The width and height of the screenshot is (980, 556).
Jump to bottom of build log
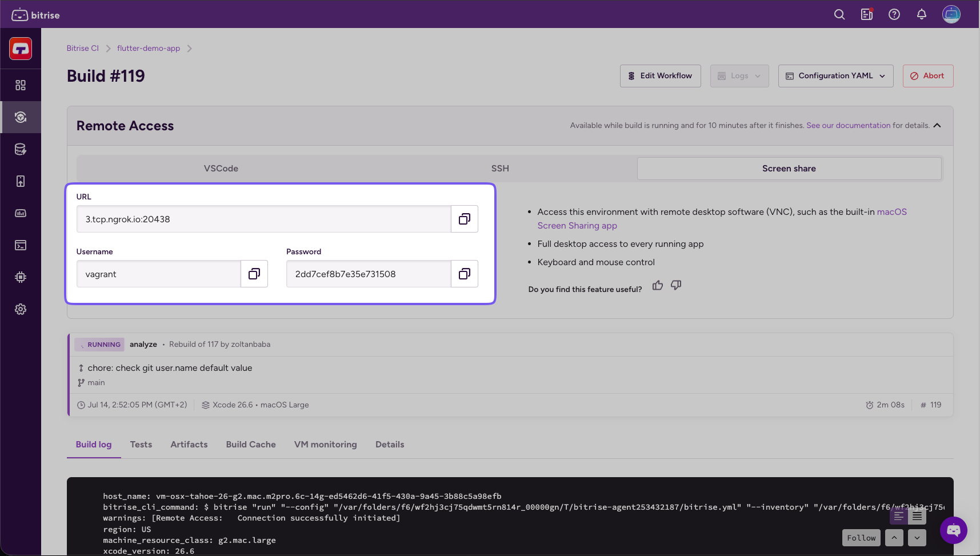pos(917,538)
